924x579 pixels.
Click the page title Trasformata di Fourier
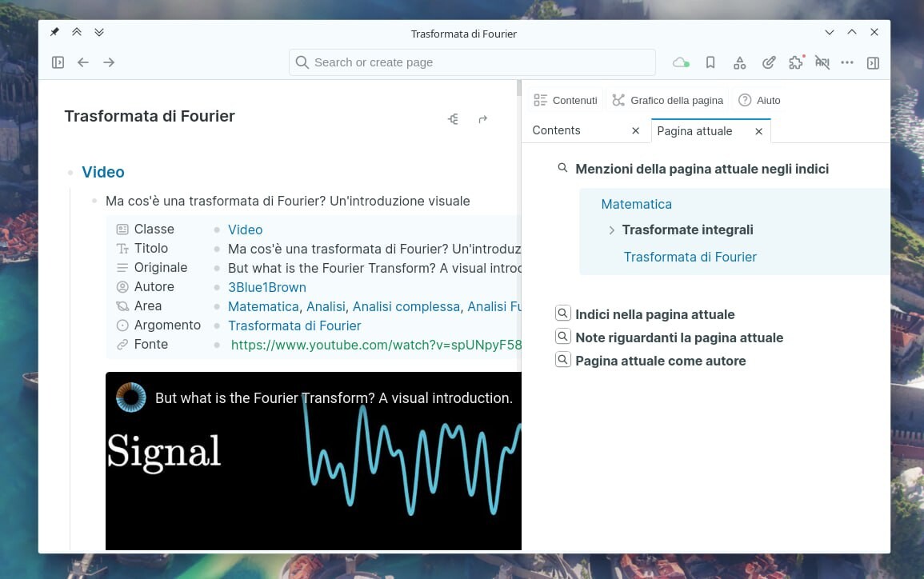tap(150, 116)
